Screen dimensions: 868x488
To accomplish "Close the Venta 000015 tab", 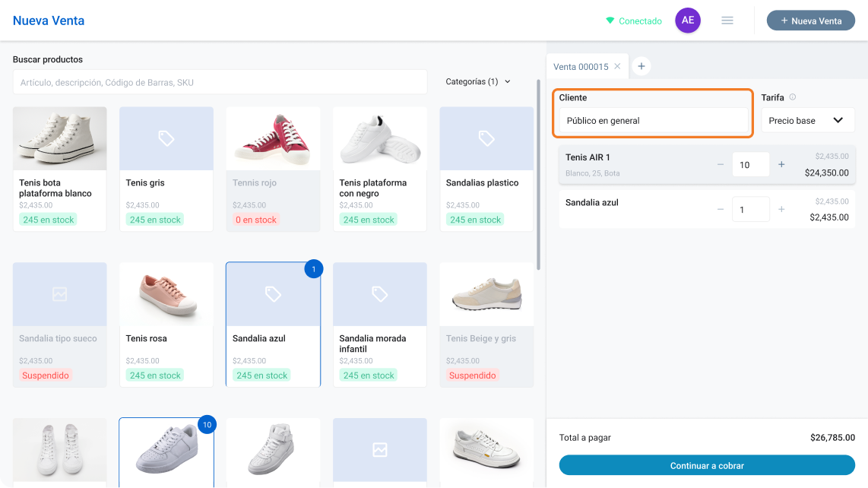I will (617, 66).
